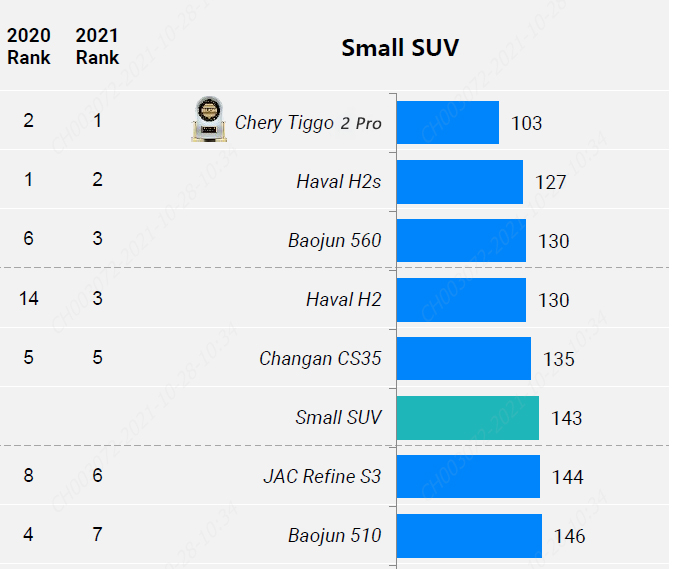675x569 pixels.
Task: Select the Small SUV average row label
Action: [338, 417]
